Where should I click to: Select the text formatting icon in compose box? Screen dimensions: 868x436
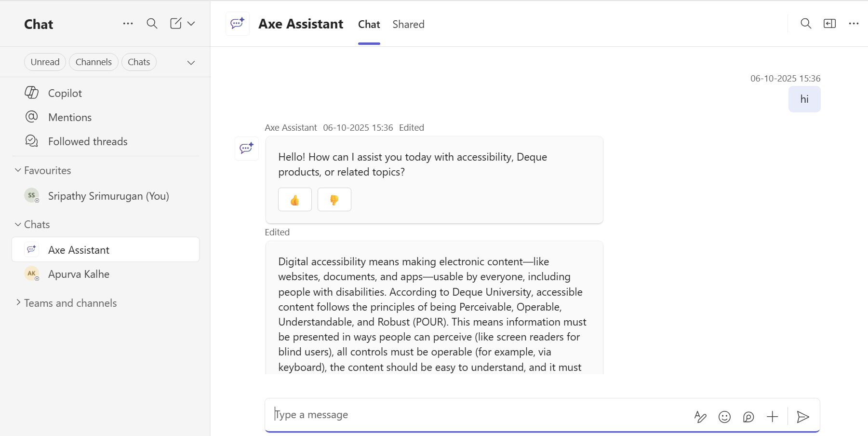(701, 416)
